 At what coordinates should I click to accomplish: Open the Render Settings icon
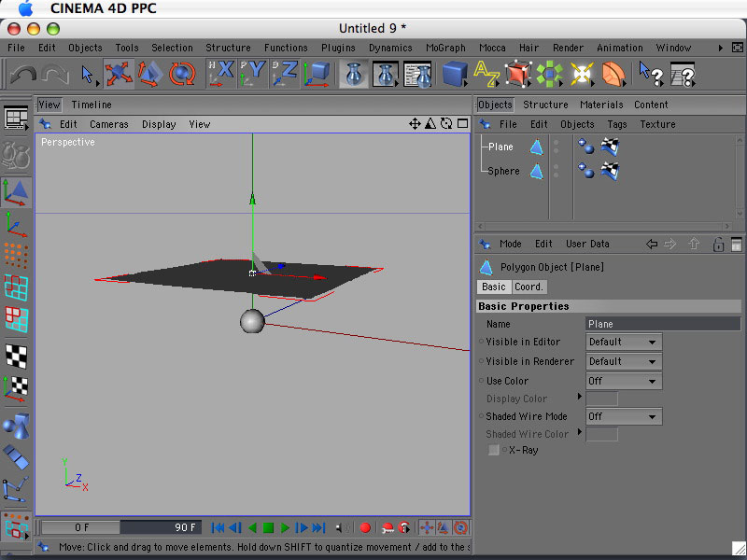click(417, 74)
